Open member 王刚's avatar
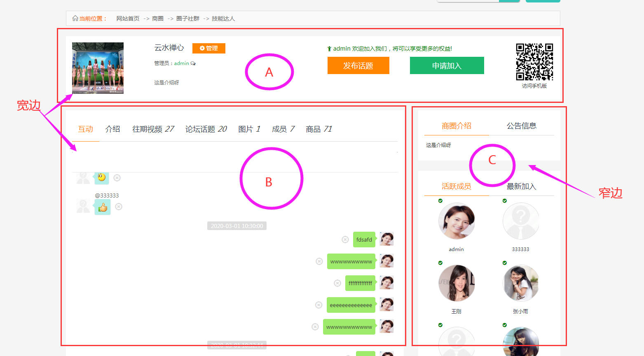The width and height of the screenshot is (644, 356). [457, 283]
